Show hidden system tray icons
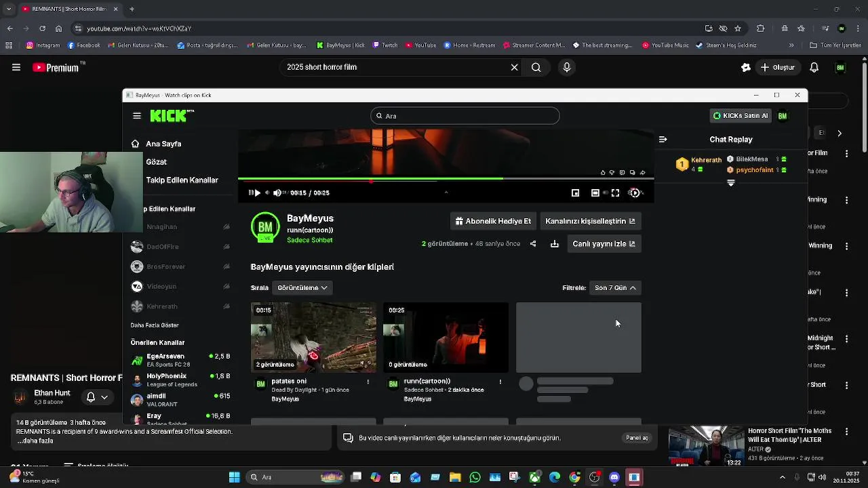 pyautogui.click(x=782, y=477)
